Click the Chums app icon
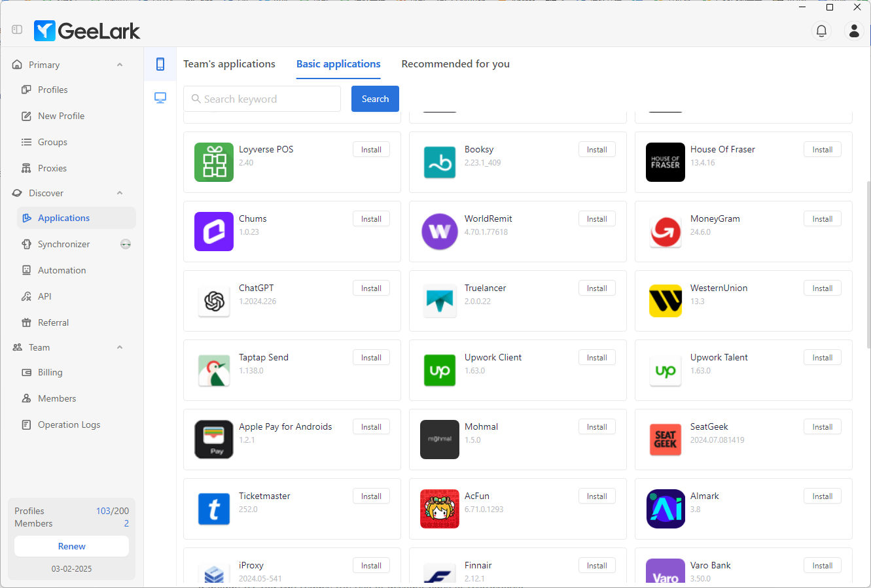 click(x=214, y=232)
